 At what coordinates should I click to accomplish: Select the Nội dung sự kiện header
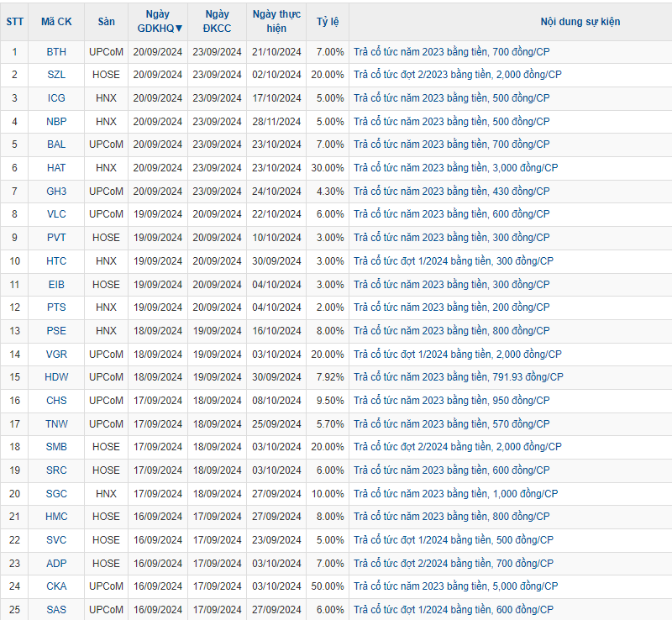580,21
